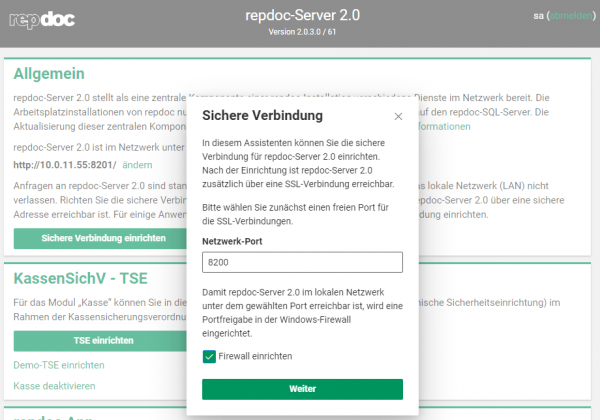This screenshot has width=600, height=420.
Task: Click the ändern link next to the address
Action: coord(137,165)
